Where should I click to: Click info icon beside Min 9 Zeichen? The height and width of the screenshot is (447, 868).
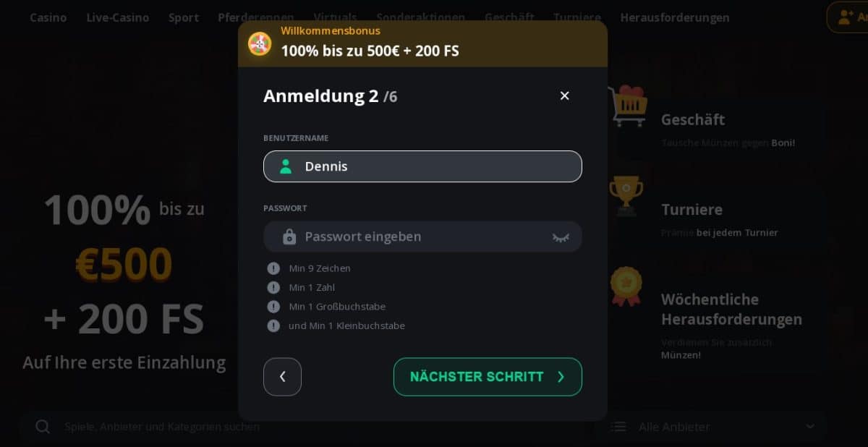tap(273, 268)
